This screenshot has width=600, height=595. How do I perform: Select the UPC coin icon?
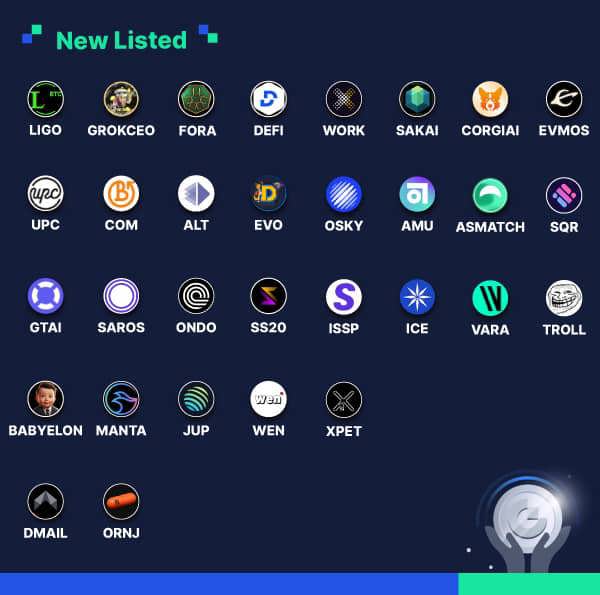46,194
